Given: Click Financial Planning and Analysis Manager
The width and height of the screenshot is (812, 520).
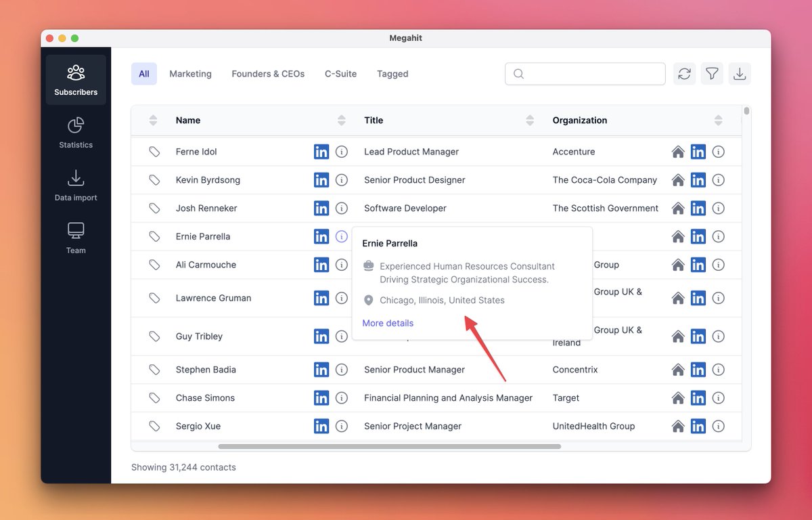Looking at the screenshot, I should pos(448,398).
